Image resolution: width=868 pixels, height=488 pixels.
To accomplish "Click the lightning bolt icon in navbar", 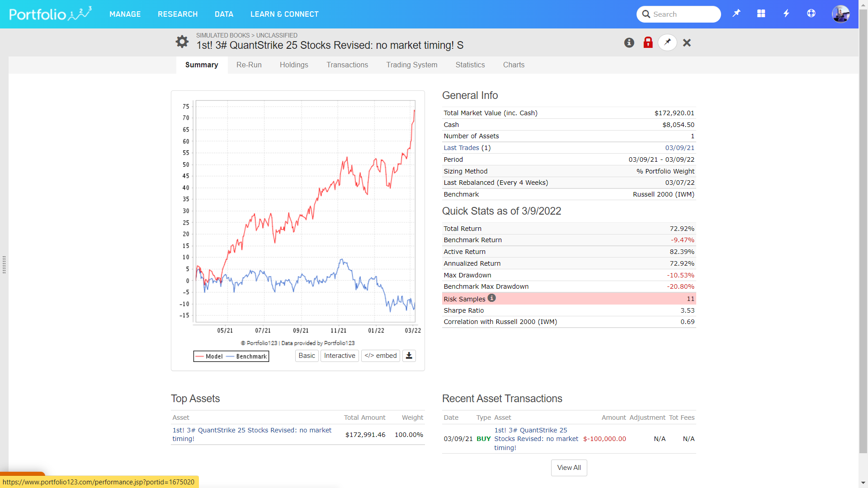I will [786, 14].
